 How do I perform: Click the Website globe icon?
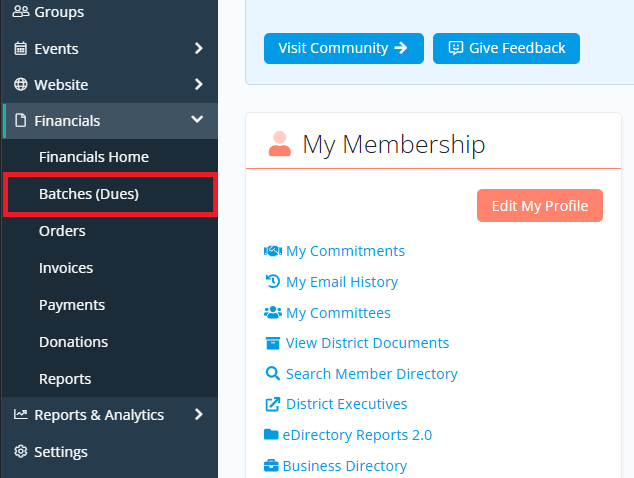click(21, 84)
